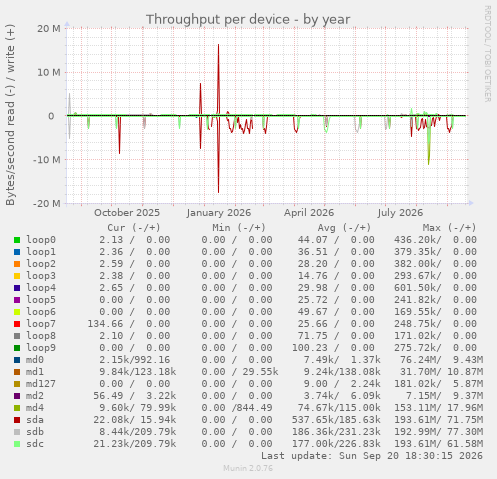
Task: Select the sdb legend label
Action: point(35,432)
